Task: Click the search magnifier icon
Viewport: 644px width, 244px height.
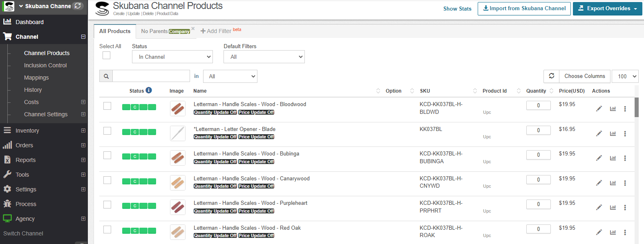Action: tap(106, 76)
